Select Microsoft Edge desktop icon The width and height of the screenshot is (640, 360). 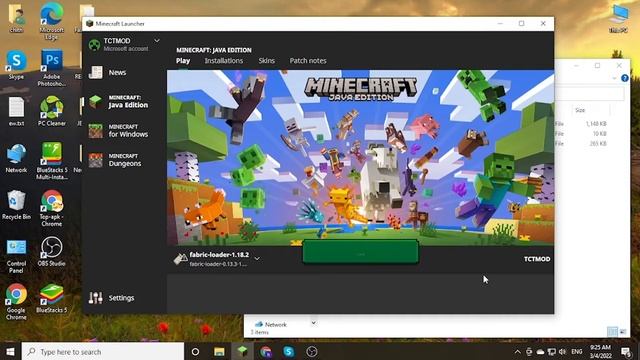(x=51, y=20)
